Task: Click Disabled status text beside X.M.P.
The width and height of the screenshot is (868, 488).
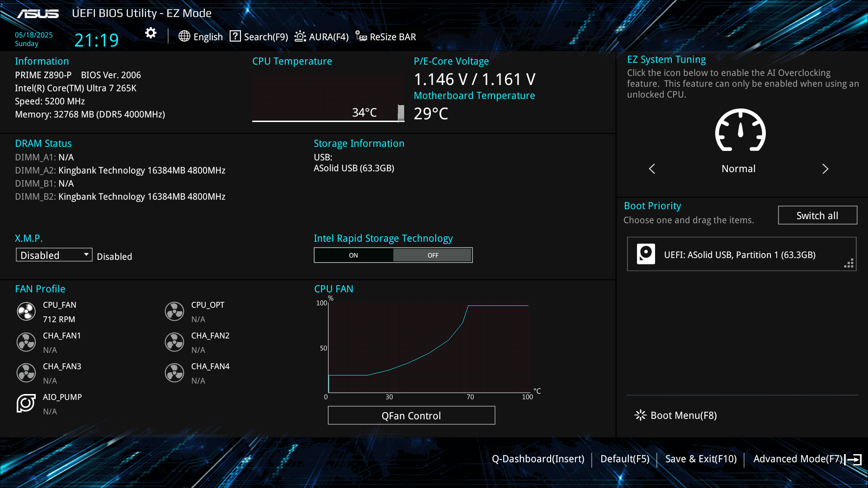Action: [x=114, y=257]
